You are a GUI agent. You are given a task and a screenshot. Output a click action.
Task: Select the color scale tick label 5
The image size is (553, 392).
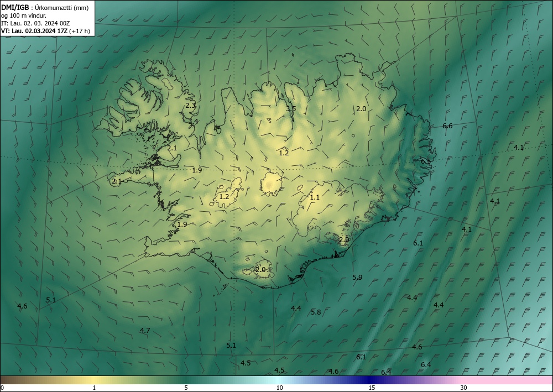click(186, 388)
